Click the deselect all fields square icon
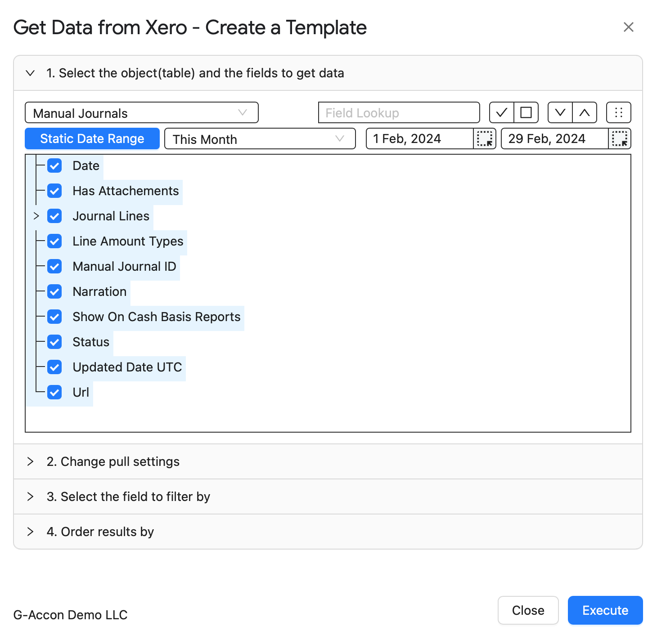The width and height of the screenshot is (657, 644). click(526, 112)
